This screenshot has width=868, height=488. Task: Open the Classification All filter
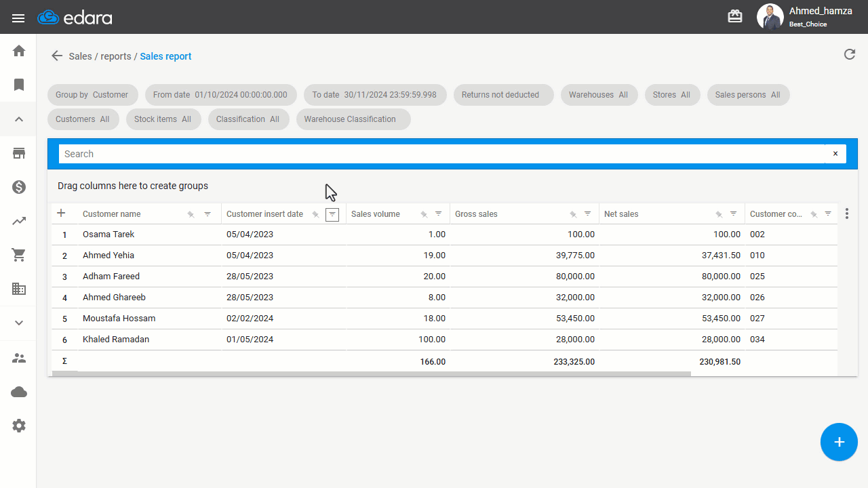pos(249,119)
